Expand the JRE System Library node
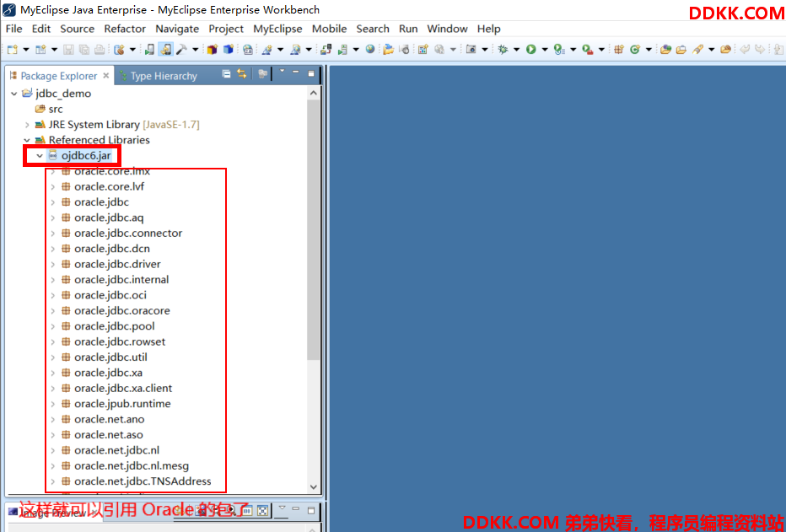The width and height of the screenshot is (786, 532). point(27,125)
